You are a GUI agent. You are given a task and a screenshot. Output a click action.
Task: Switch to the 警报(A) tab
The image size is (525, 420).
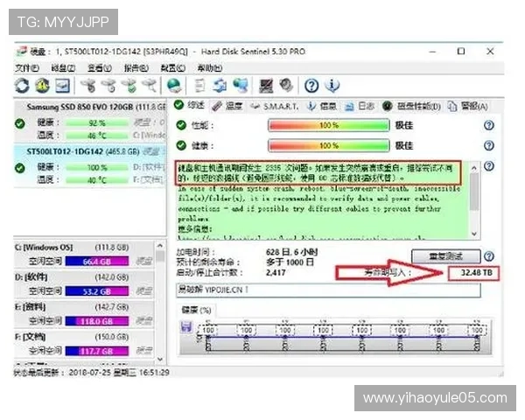tap(468, 106)
